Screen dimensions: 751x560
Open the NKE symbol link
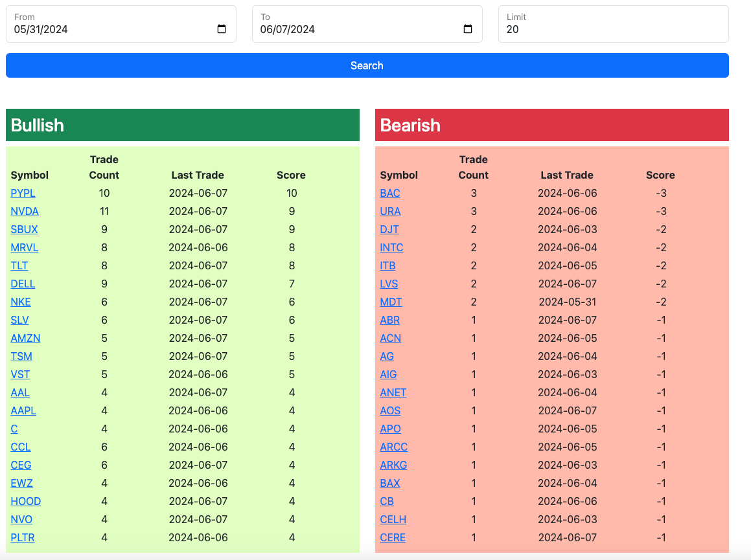point(21,302)
